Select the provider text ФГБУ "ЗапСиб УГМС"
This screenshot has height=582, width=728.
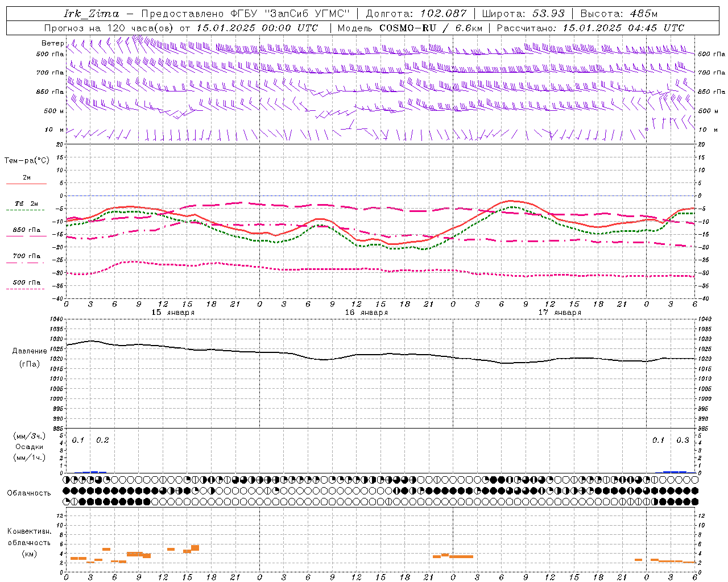coord(289,14)
